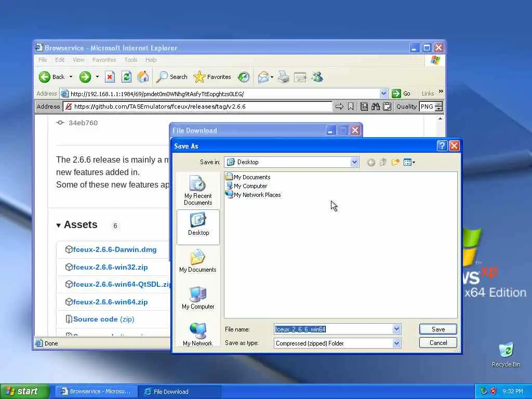Click the Browservice clipboard icon
The image size is (532, 399).
click(387, 107)
